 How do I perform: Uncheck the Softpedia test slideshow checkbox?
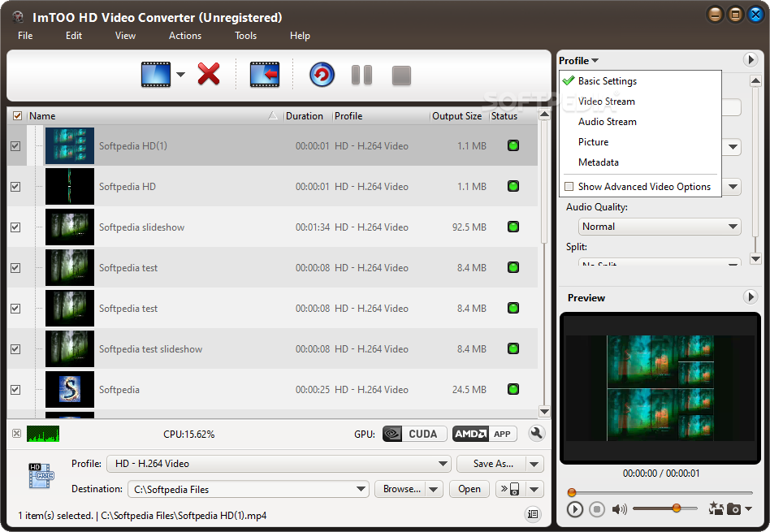pyautogui.click(x=15, y=348)
